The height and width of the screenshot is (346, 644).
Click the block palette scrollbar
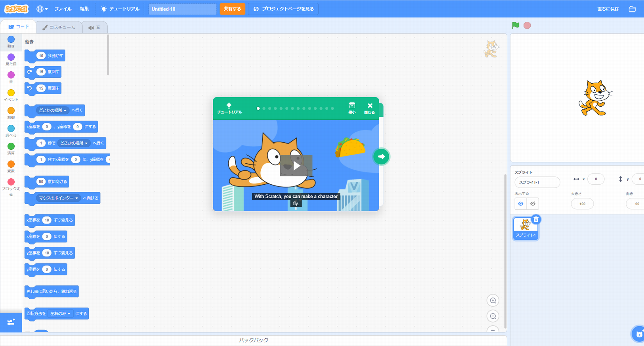(108, 55)
